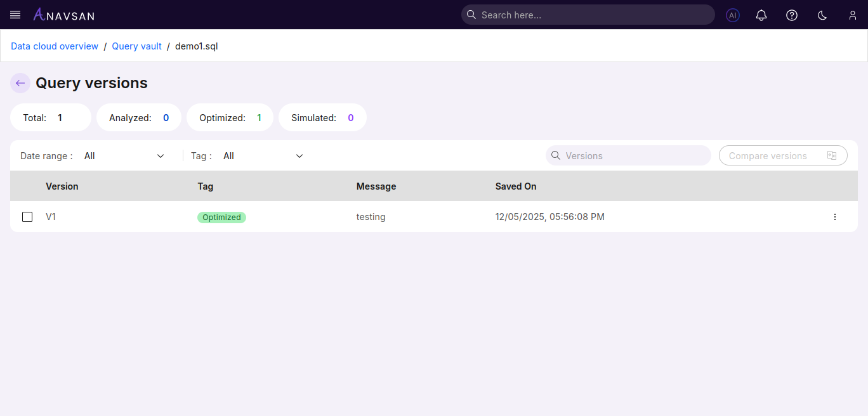Open the hamburger navigation menu
Viewport: 868px width, 416px height.
pyautogui.click(x=15, y=15)
